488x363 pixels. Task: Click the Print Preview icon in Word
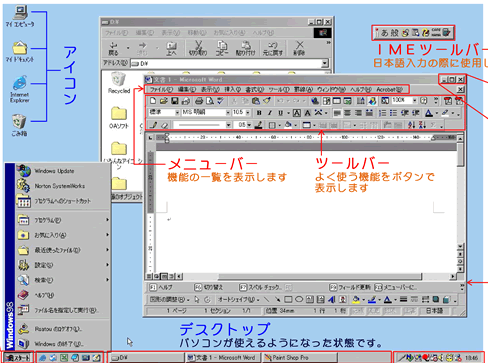point(210,101)
